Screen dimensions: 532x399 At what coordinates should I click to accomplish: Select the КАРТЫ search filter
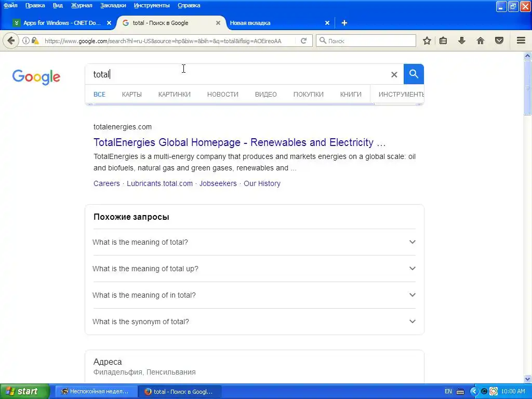[132, 95]
